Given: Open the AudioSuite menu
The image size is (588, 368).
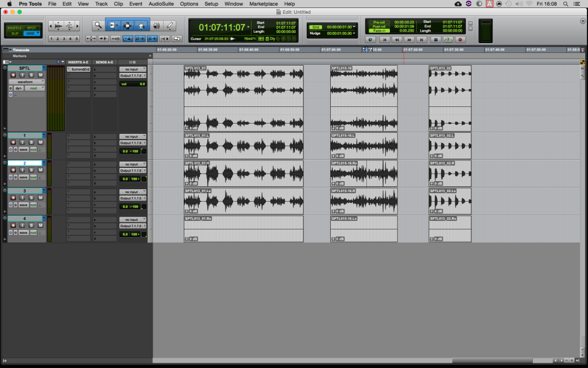Looking at the screenshot, I should (x=161, y=4).
